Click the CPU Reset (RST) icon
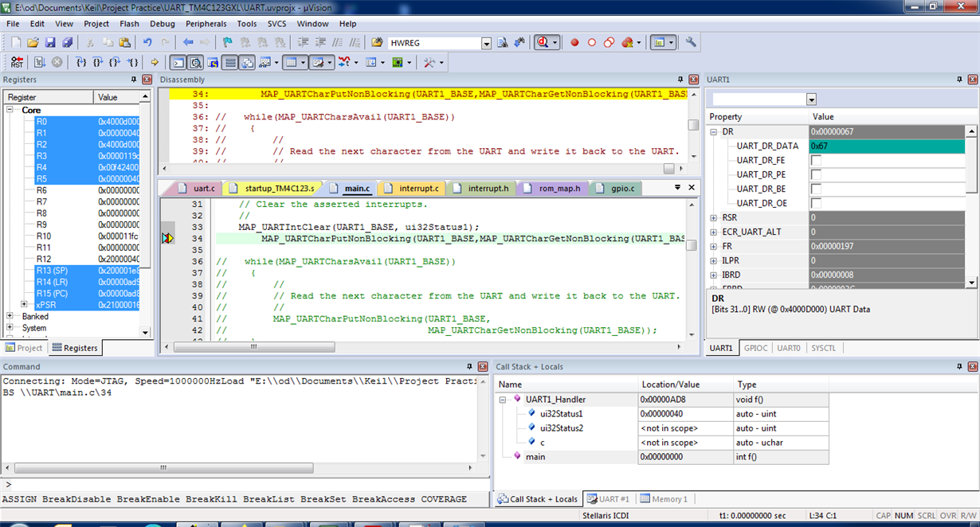The width and height of the screenshot is (980, 527). pyautogui.click(x=17, y=62)
